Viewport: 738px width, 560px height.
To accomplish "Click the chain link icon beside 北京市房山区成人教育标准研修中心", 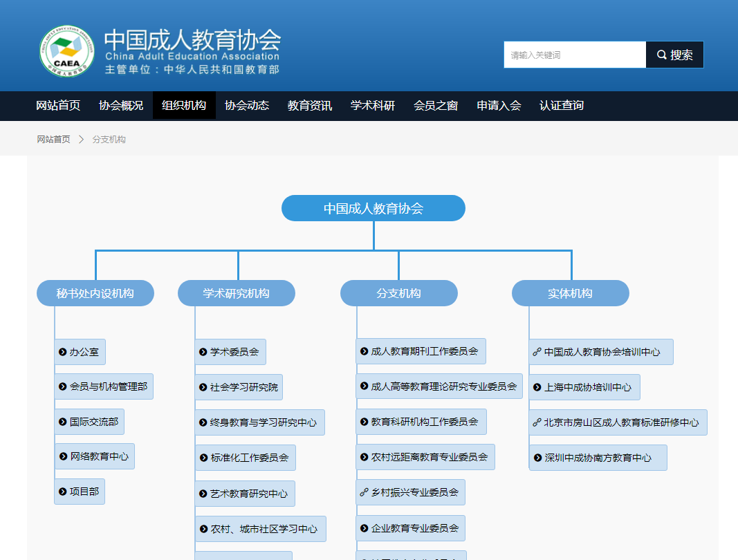I will tap(537, 422).
